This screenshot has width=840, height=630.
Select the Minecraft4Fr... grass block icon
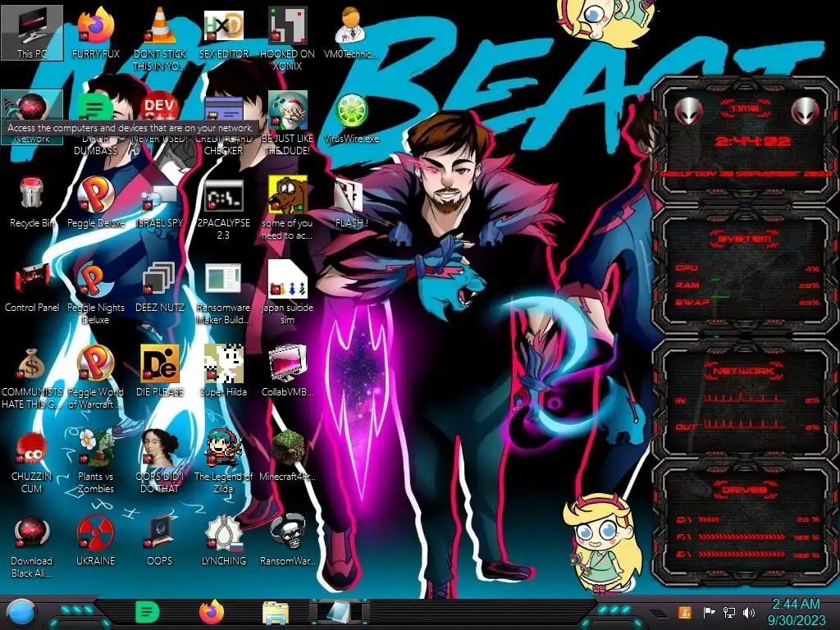[x=287, y=455]
